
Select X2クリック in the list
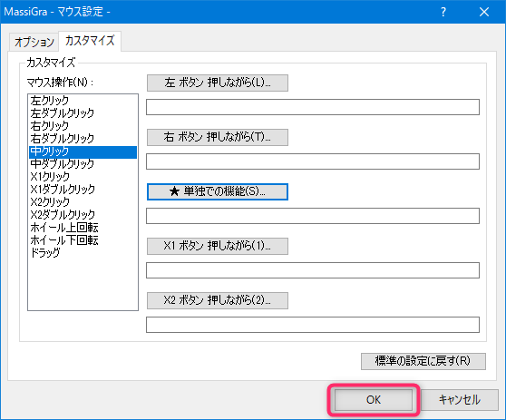(83, 201)
